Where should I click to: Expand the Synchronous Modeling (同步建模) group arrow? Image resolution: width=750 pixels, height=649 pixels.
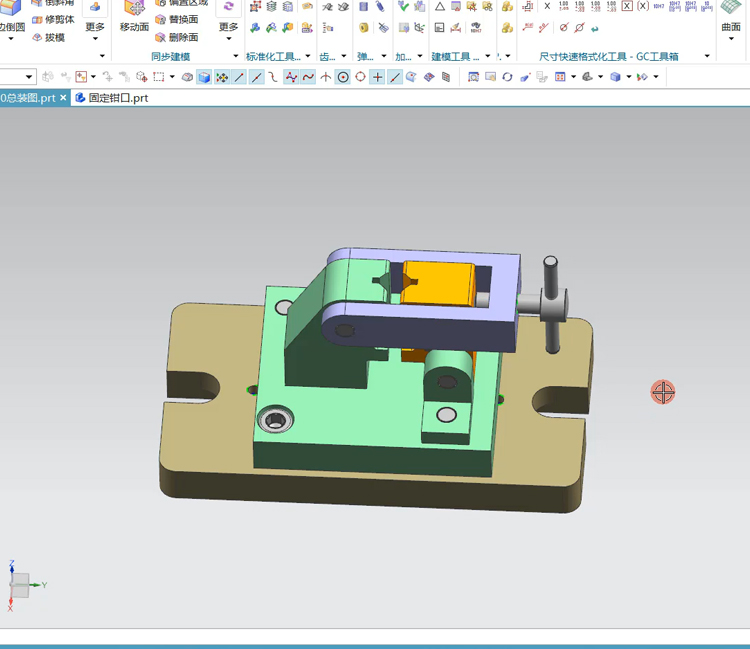[236, 56]
